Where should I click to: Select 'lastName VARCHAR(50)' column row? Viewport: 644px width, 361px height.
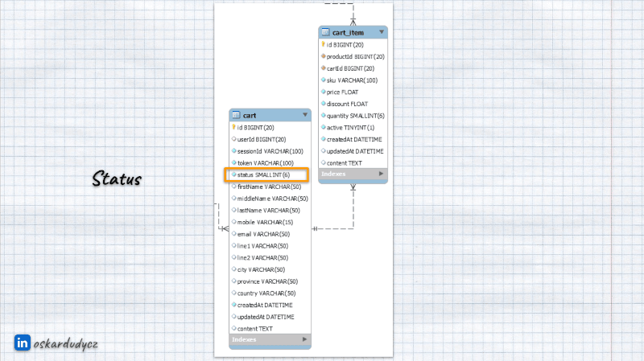270,211
